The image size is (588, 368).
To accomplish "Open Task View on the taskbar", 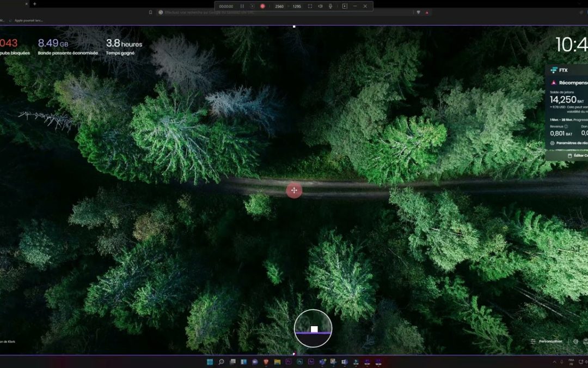I will (x=232, y=361).
